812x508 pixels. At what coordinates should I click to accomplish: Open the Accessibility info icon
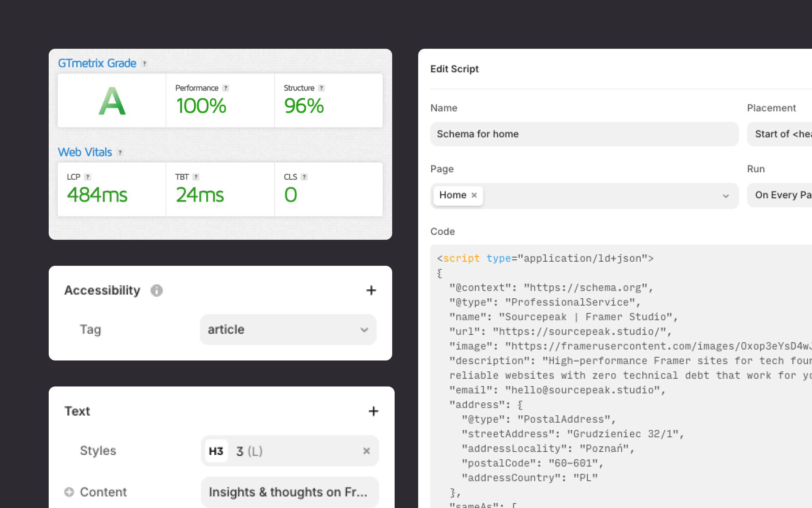click(x=157, y=291)
